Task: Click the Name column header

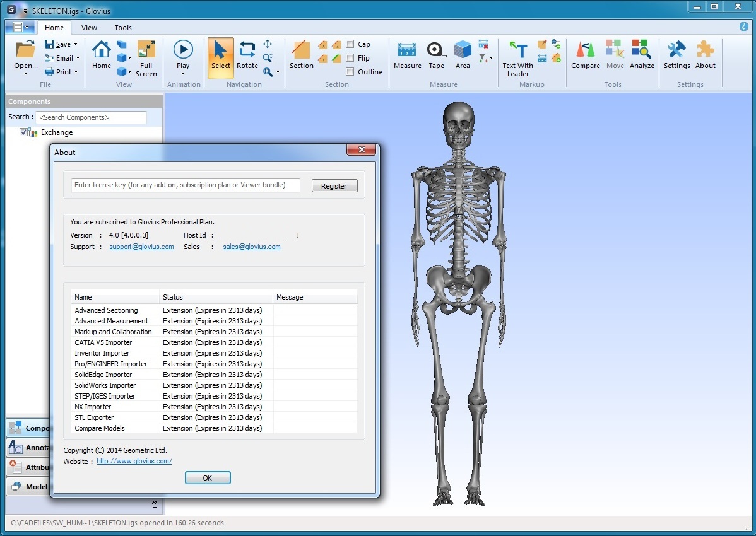Action: pos(115,297)
